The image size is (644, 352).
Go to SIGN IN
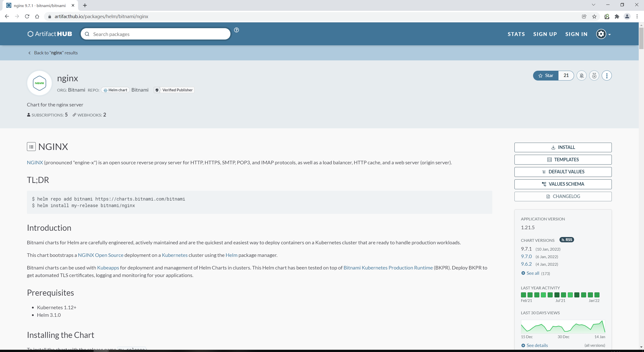[x=576, y=34]
